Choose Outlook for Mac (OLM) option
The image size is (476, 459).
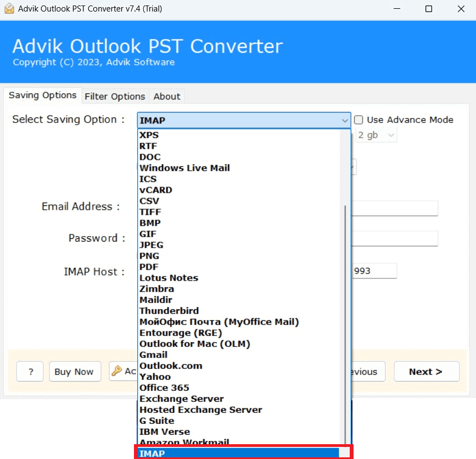239,344
